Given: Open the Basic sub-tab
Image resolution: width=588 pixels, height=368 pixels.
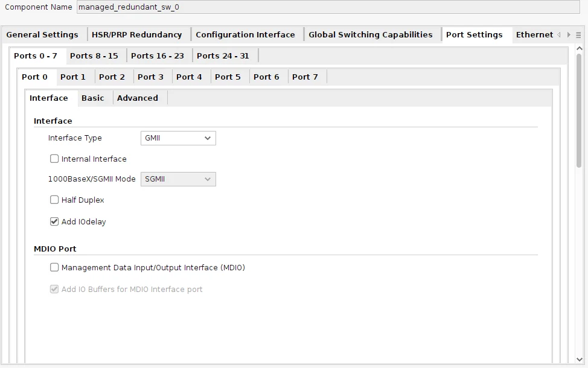Looking at the screenshot, I should coord(92,98).
